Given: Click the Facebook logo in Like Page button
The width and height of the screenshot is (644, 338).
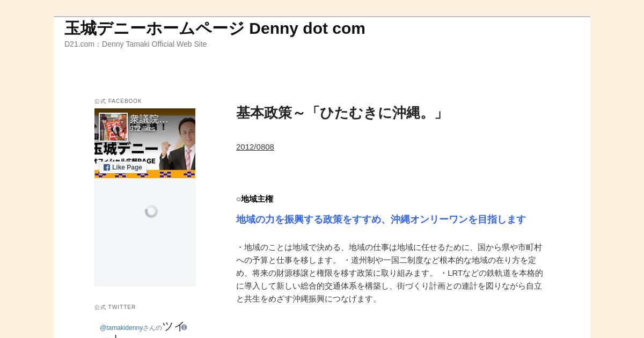Looking at the screenshot, I should click(107, 167).
